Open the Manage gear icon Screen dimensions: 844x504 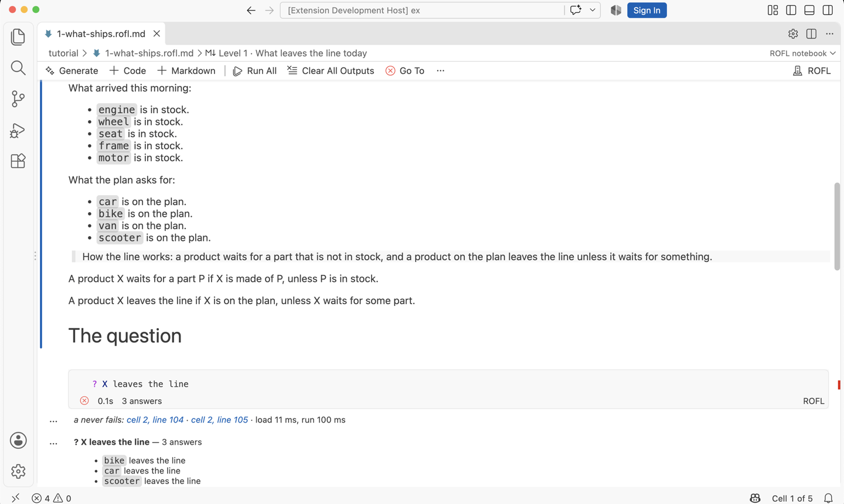pos(18,471)
